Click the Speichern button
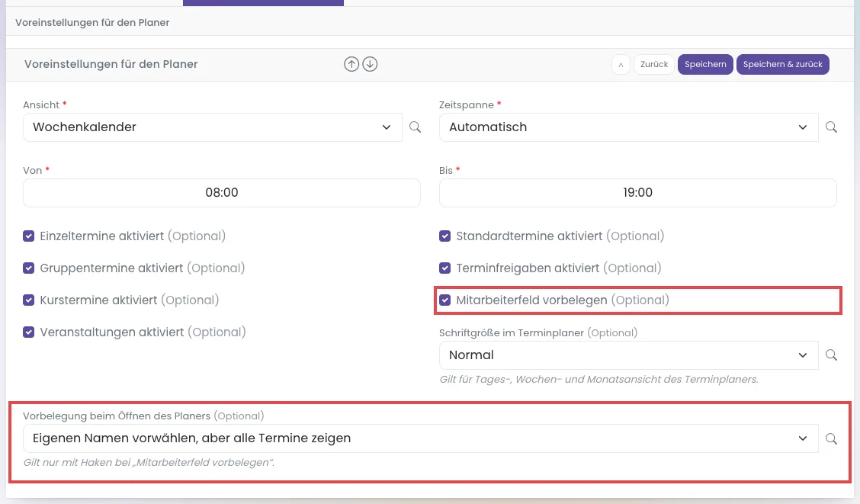Screen dimensions: 860x504 tap(705, 64)
